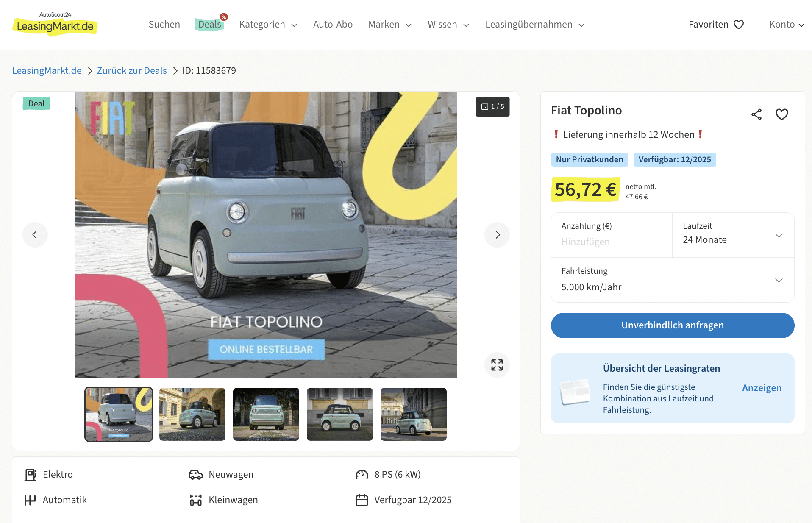Go to LeasingMarkt.de breadcrumb link
The width and height of the screenshot is (812, 523).
47,70
